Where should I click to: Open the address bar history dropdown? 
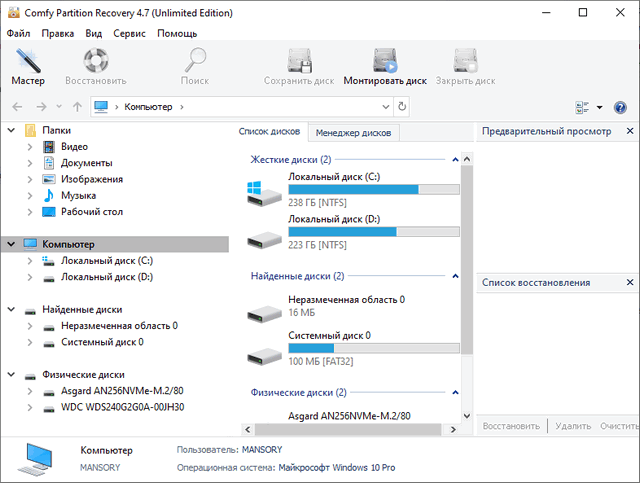pos(384,107)
